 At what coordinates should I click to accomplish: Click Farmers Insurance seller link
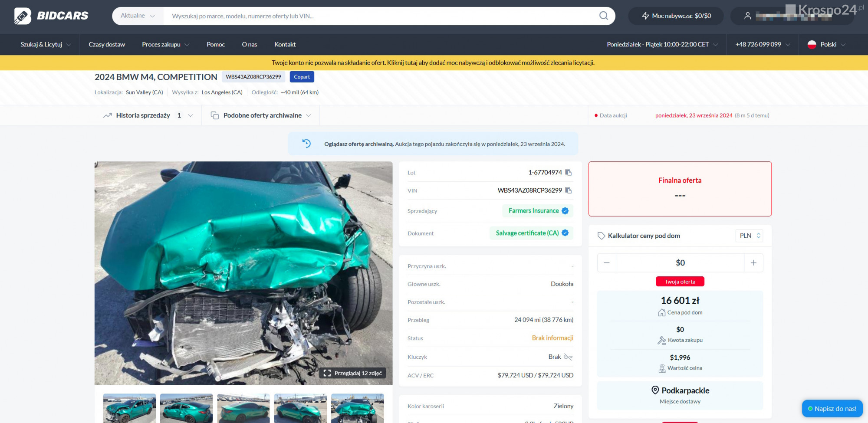pyautogui.click(x=538, y=211)
